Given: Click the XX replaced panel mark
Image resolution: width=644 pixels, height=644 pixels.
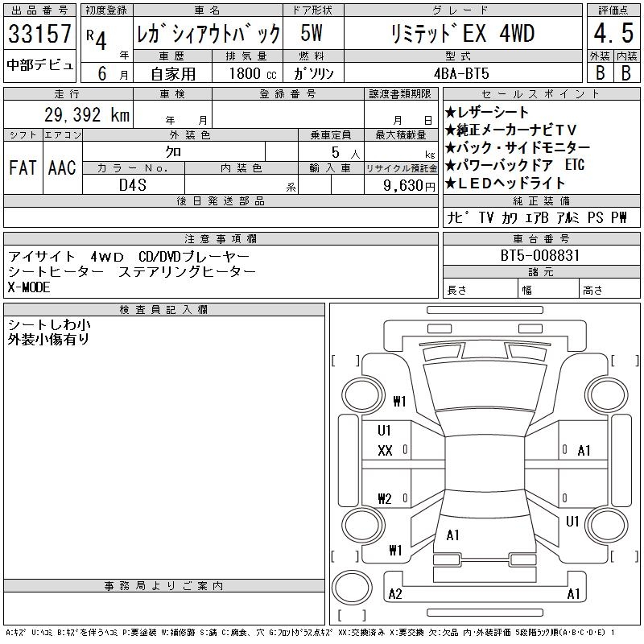Looking at the screenshot, I should [385, 451].
